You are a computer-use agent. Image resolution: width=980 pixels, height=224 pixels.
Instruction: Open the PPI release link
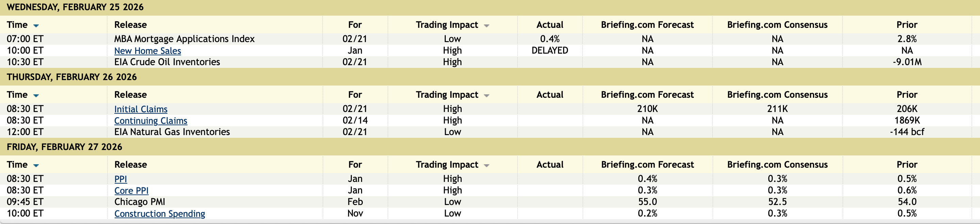tap(120, 179)
